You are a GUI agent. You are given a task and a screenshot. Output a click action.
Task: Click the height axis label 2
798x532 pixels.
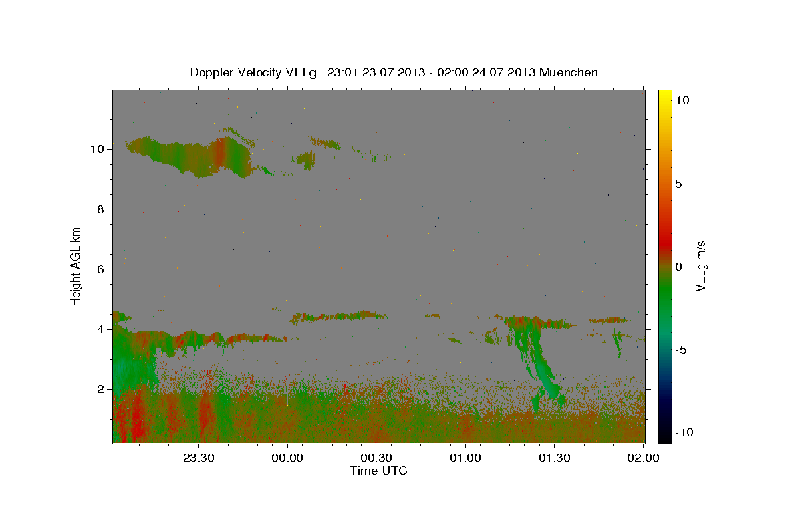tap(102, 389)
